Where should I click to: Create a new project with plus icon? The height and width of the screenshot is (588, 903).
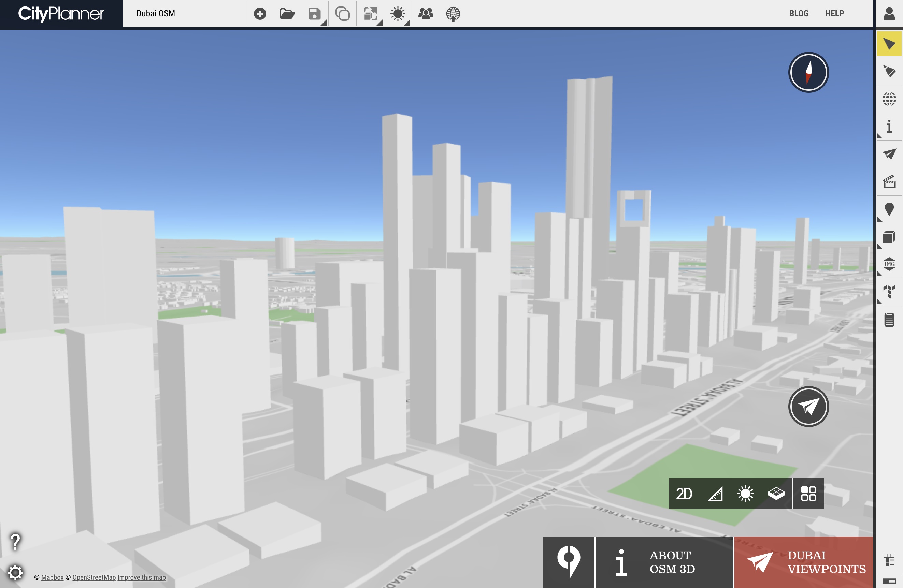pyautogui.click(x=260, y=14)
